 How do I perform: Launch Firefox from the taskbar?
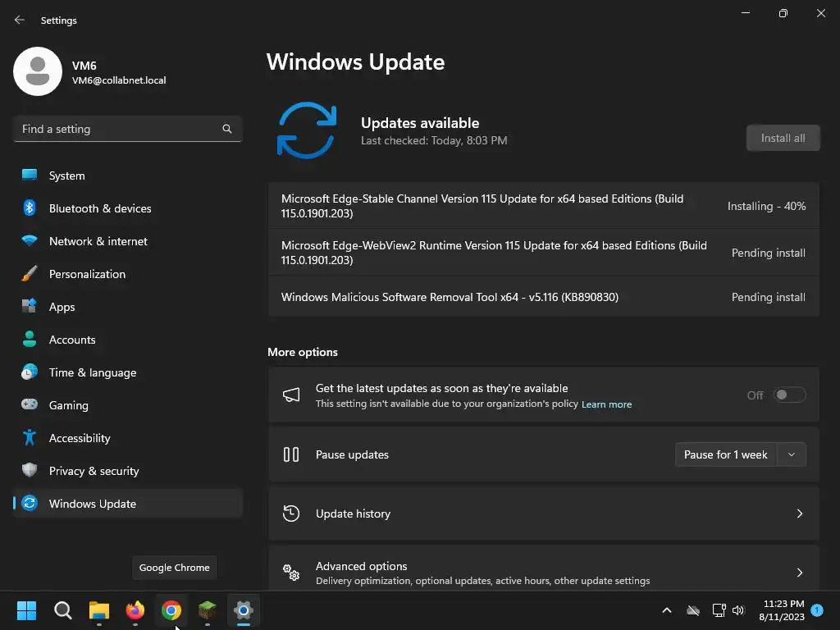135,610
